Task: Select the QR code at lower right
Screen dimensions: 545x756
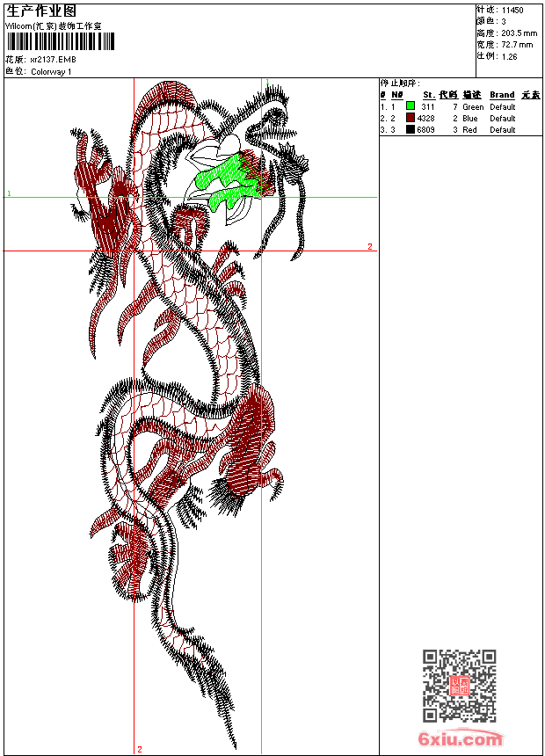Action: click(x=460, y=686)
